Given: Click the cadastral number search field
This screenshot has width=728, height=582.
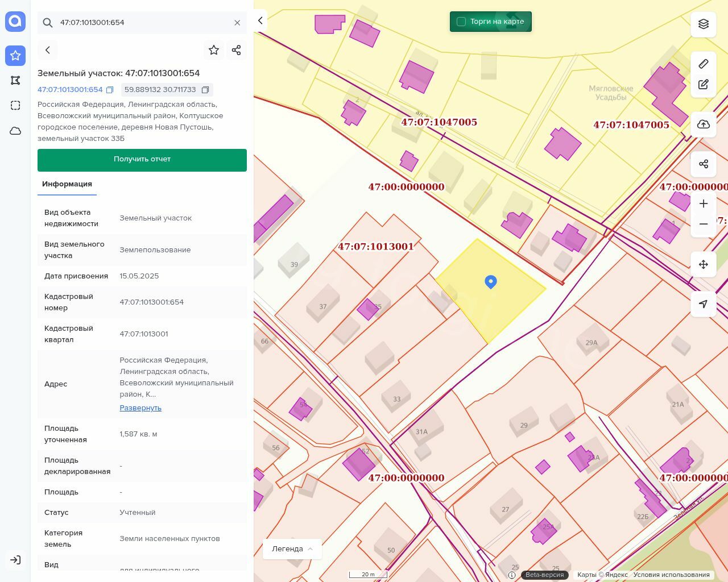Looking at the screenshot, I should coord(142,23).
